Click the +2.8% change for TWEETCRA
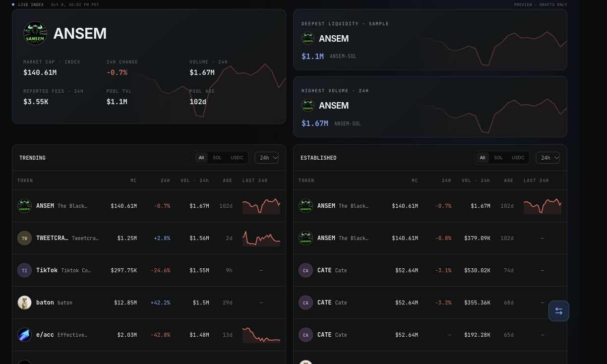Screen dimensions: 607x364 (x=162, y=238)
